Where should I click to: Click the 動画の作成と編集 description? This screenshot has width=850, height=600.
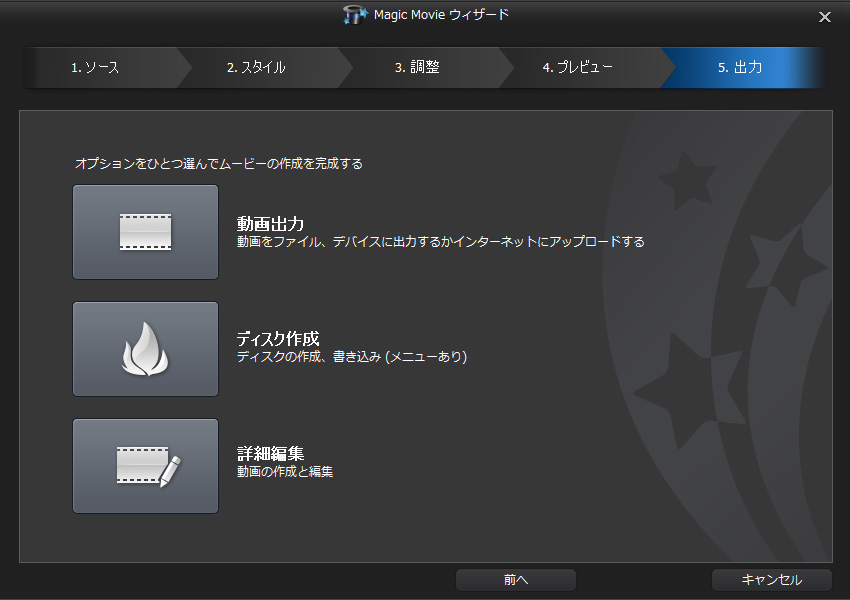[284, 472]
